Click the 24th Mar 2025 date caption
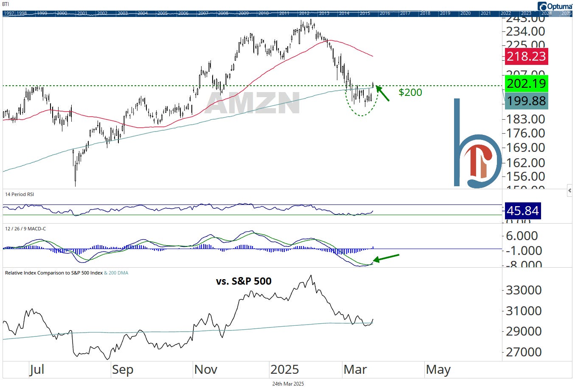This screenshot has width=575, height=392. (288, 384)
